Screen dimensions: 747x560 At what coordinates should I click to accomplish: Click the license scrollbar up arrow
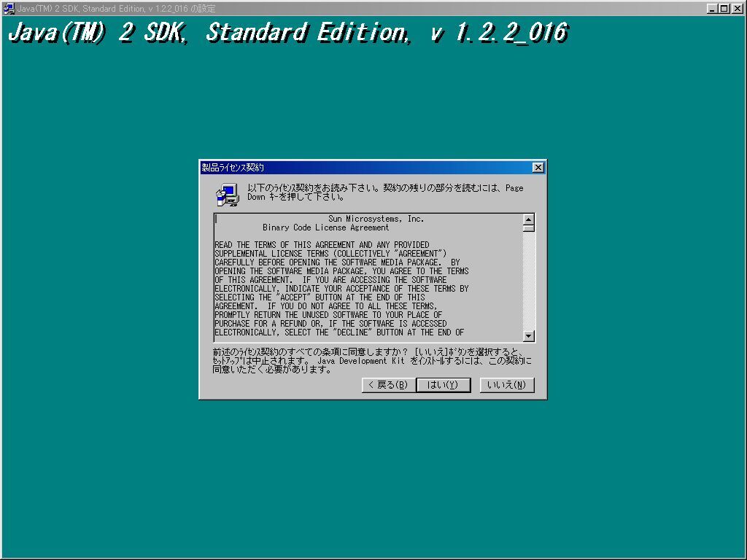(528, 219)
